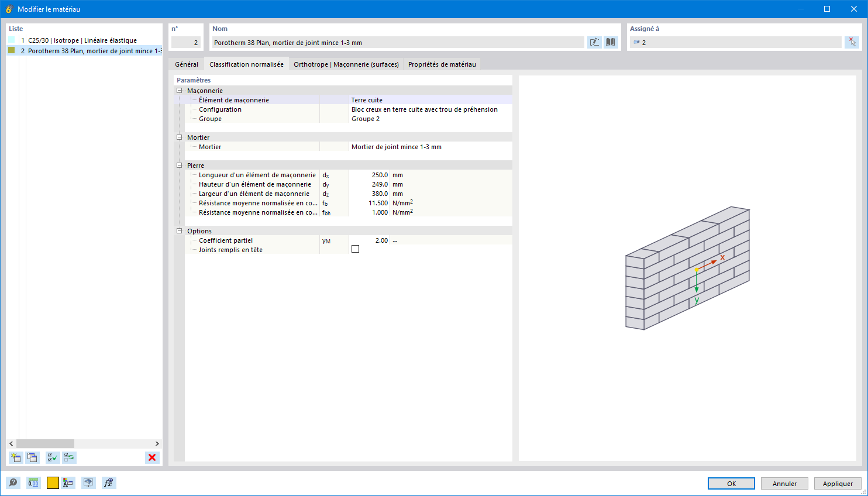Click the edit name pencil icon

594,42
